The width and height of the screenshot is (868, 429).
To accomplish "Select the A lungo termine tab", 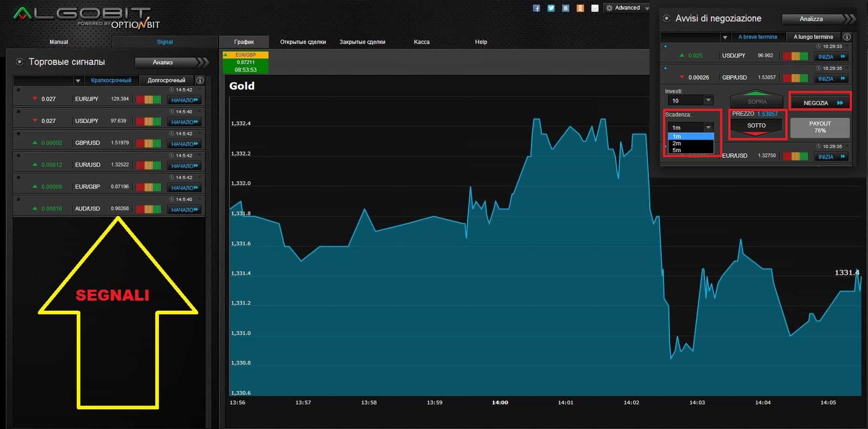I will 813,37.
